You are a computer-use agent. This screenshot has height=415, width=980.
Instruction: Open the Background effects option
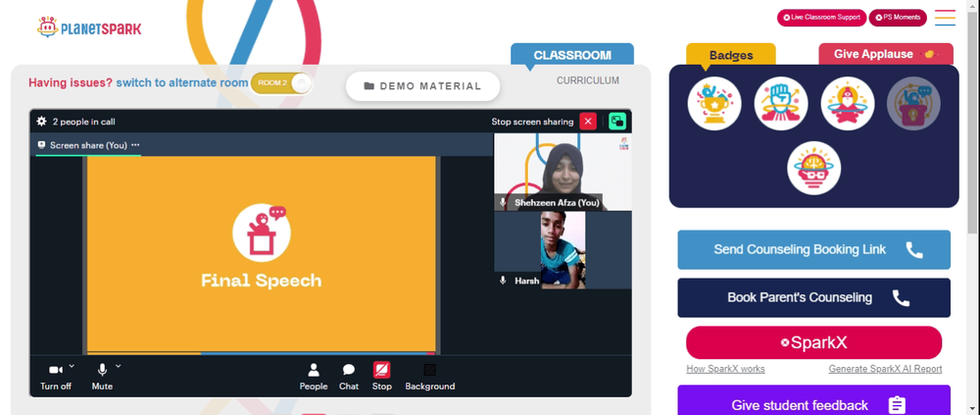[x=430, y=378]
